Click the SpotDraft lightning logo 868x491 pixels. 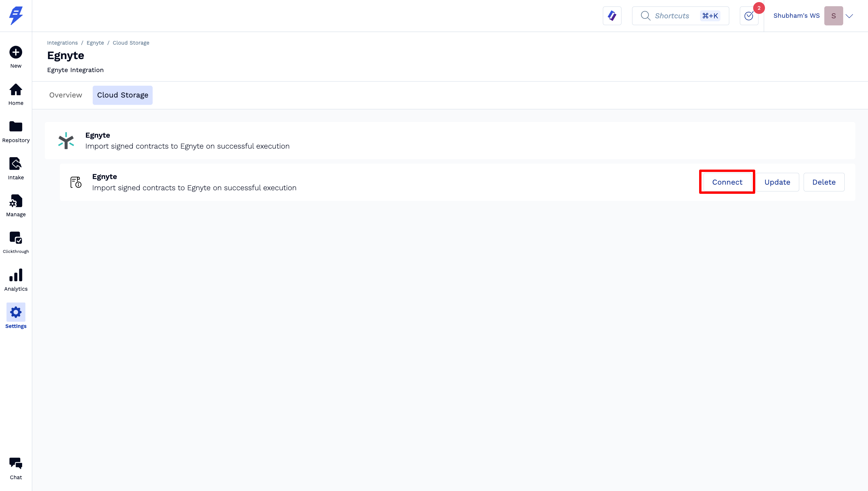tap(16, 16)
